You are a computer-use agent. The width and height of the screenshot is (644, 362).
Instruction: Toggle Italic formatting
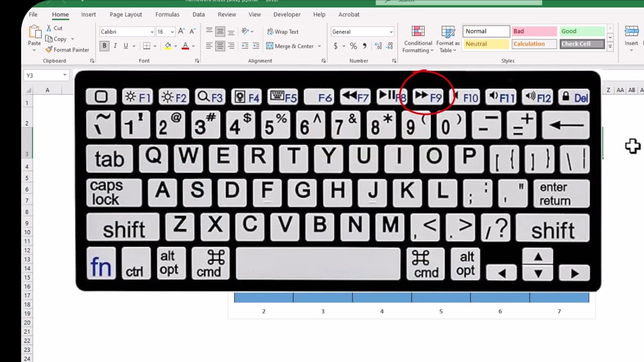click(115, 46)
